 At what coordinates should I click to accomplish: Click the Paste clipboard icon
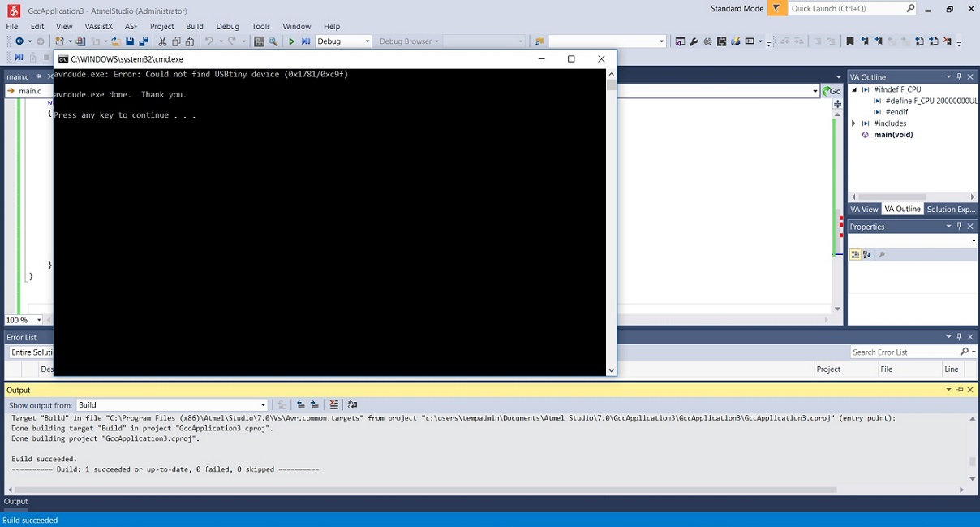190,41
